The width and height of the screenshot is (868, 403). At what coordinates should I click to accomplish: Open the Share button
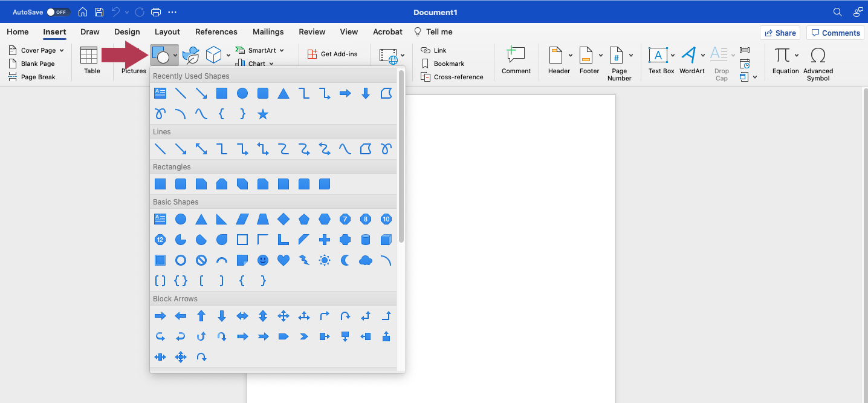780,32
